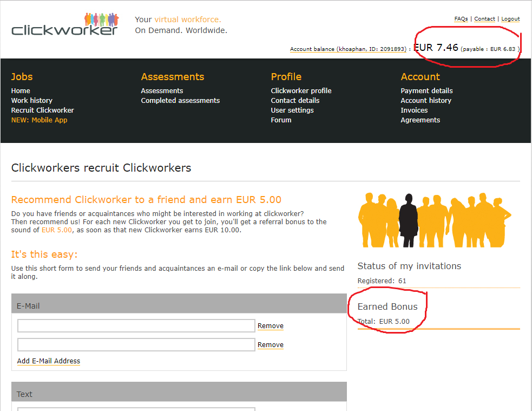Visit the Forum
532x411 pixels.
[x=281, y=120]
